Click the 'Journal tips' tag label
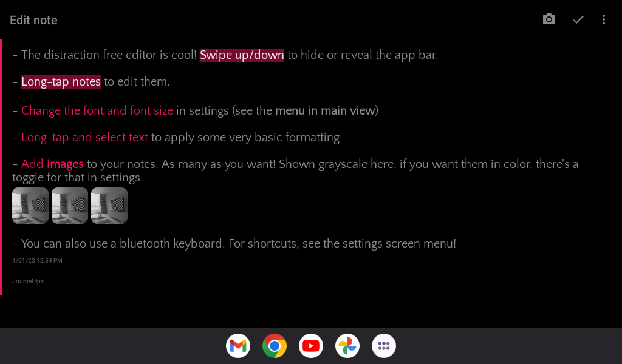This screenshot has height=364, width=622. 28,281
